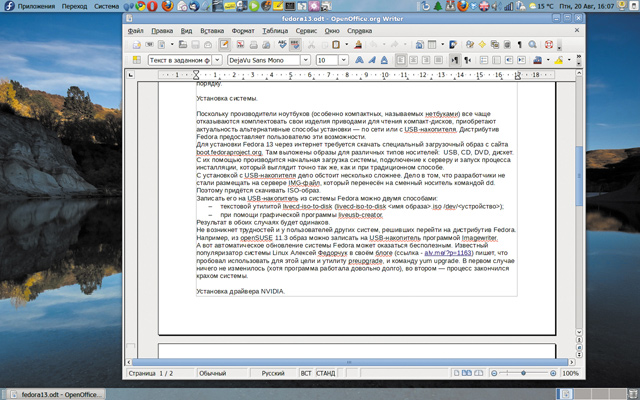
Task: Open OpenOffice Help lifebuoy icon
Action: click(x=549, y=45)
